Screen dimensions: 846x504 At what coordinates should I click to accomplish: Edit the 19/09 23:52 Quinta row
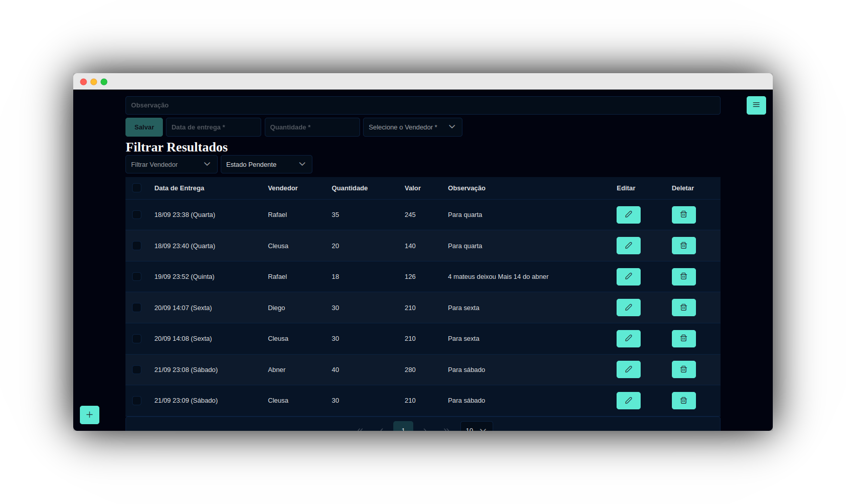point(628,277)
